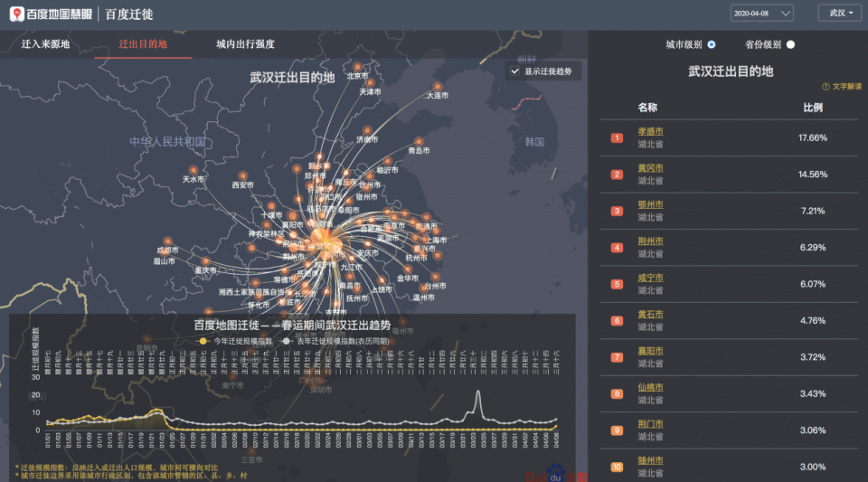Click the 14.56% ratio value

point(813,175)
